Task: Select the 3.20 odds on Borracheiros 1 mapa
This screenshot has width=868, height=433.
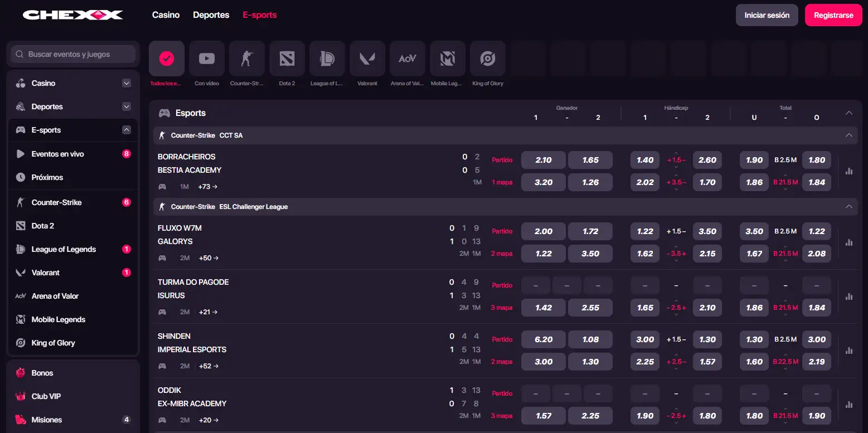Action: click(x=544, y=182)
